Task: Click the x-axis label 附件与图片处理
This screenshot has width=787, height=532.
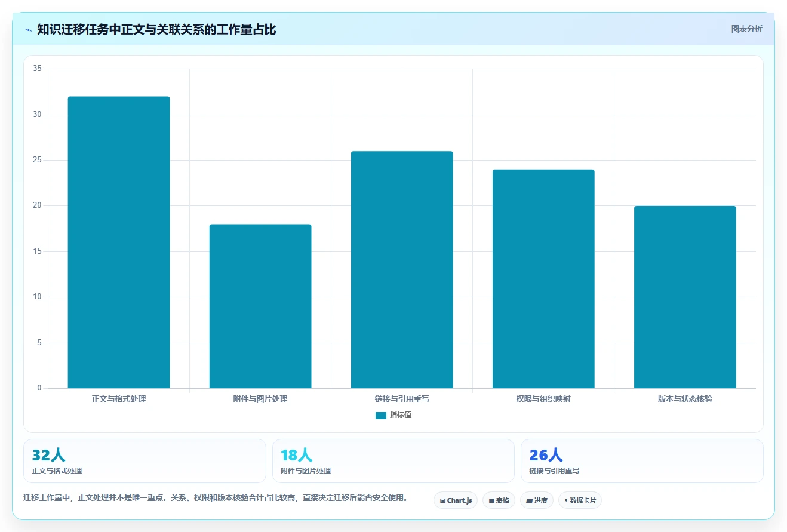Action: pyautogui.click(x=260, y=399)
